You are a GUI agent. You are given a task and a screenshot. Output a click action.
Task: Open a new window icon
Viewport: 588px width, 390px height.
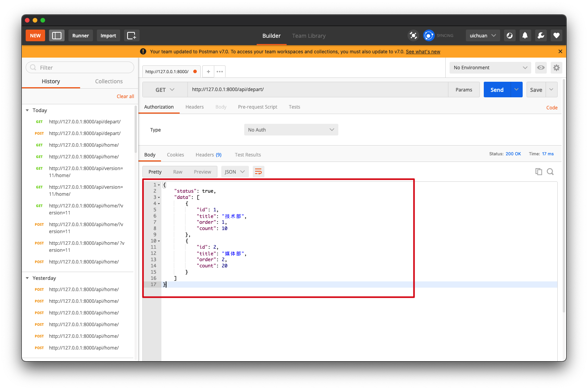point(132,35)
